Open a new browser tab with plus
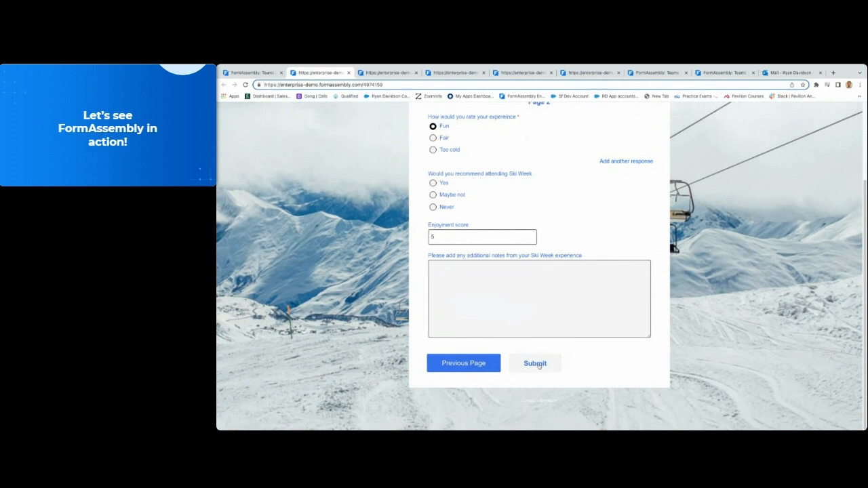The image size is (868, 488). pyautogui.click(x=833, y=73)
